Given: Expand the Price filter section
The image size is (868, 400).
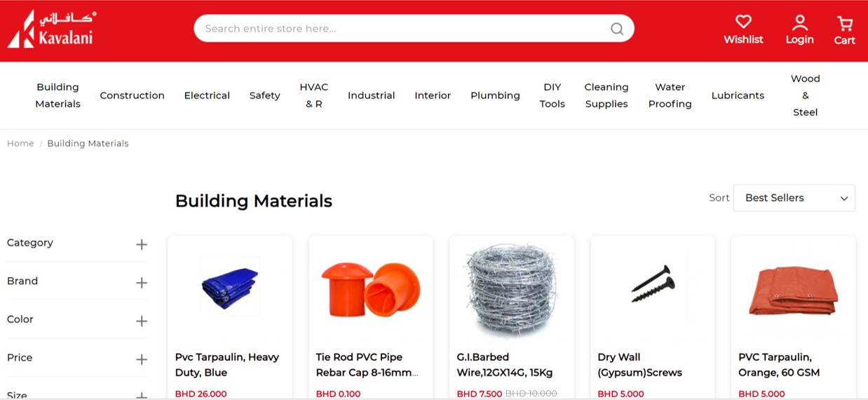Looking at the screenshot, I should pyautogui.click(x=77, y=358).
